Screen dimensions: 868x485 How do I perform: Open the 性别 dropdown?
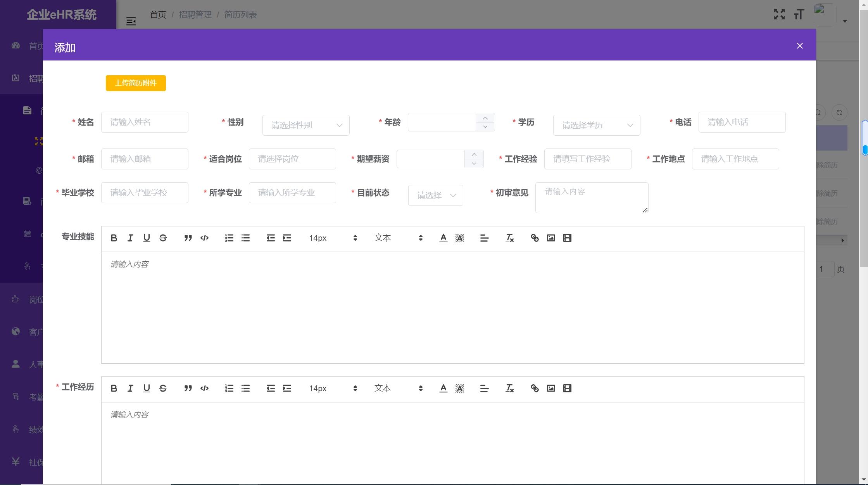(305, 125)
